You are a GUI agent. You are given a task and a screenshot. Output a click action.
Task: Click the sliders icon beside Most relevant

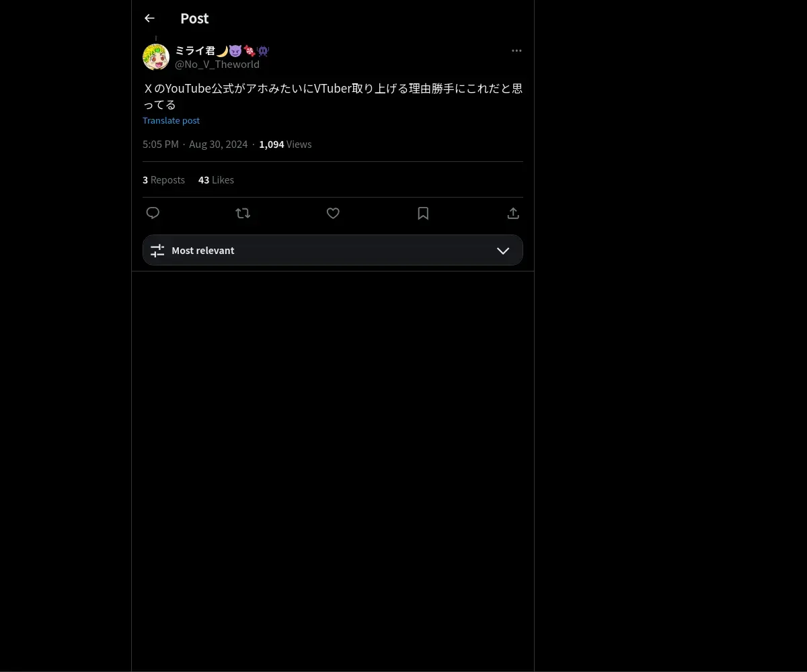click(x=157, y=251)
